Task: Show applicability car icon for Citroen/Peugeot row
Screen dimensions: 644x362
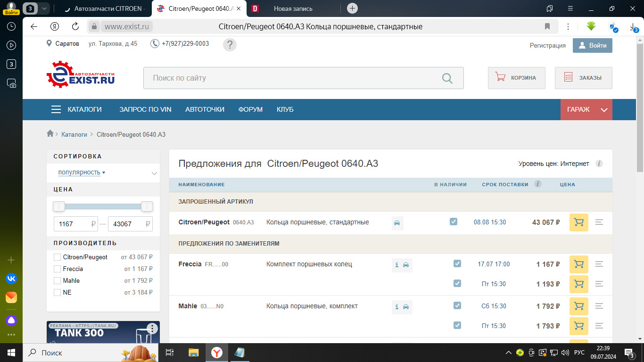Action: (x=397, y=223)
